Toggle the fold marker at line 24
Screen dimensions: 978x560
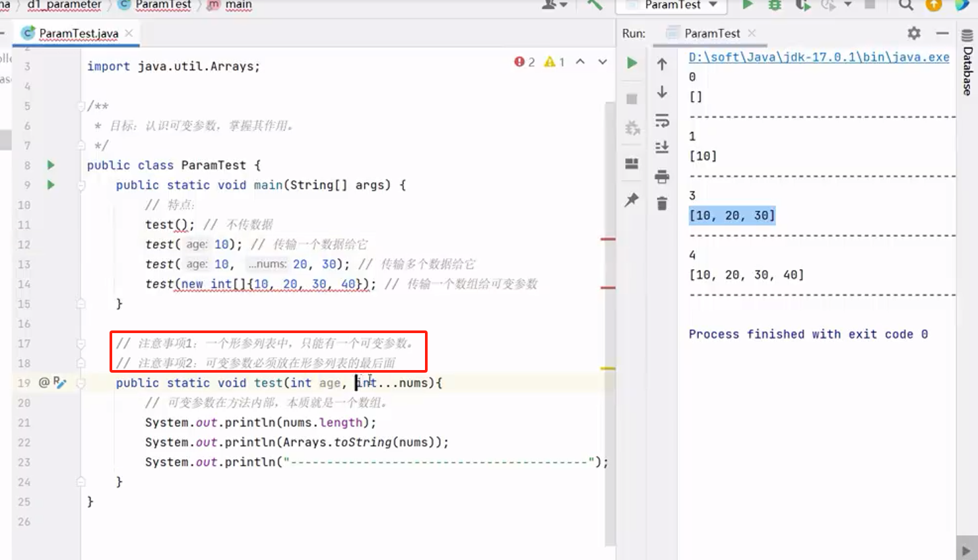point(81,482)
